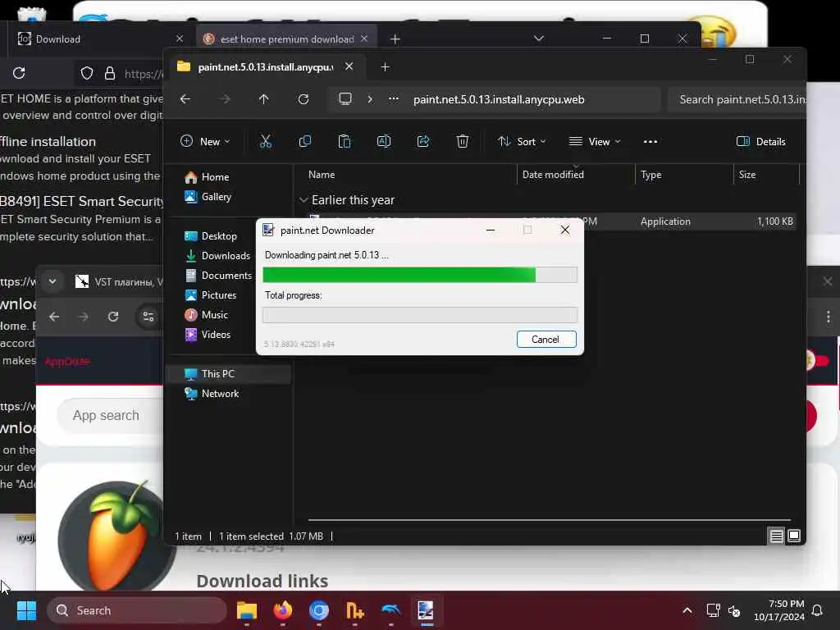
Task: Cancel the paint.net download
Action: click(546, 339)
